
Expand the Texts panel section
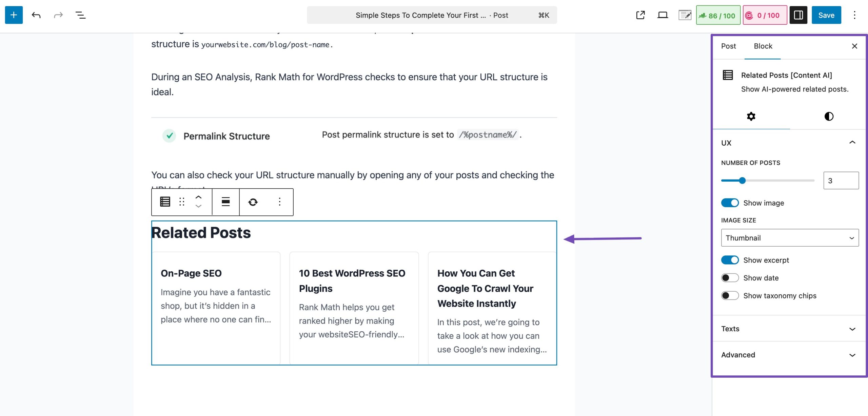(x=788, y=329)
